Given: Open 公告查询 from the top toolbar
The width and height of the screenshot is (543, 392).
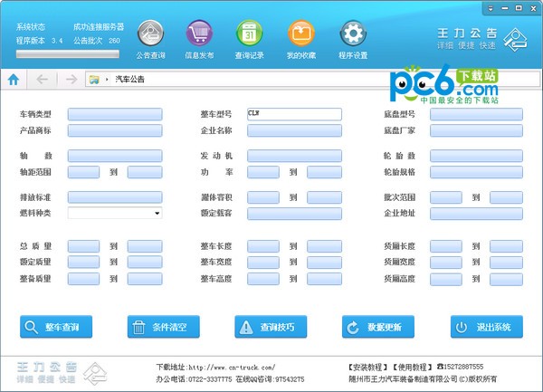Looking at the screenshot, I should point(150,35).
